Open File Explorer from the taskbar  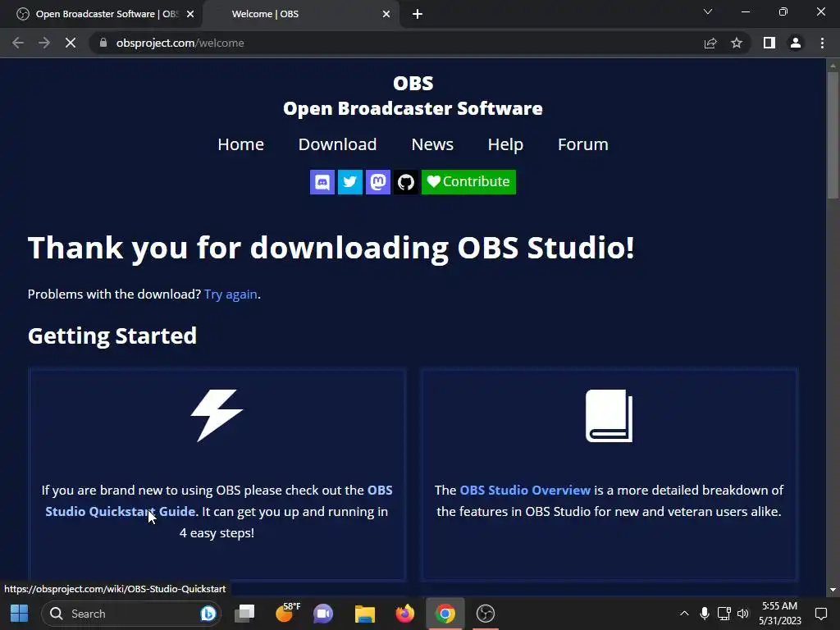point(365,614)
